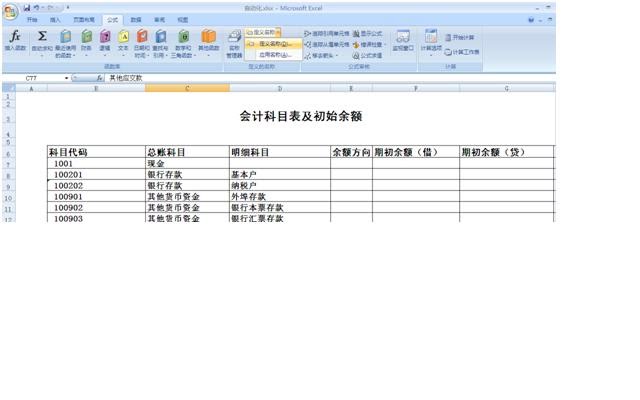The width and height of the screenshot is (640, 400).
Task: Click the Office button logo
Action: click(x=10, y=11)
